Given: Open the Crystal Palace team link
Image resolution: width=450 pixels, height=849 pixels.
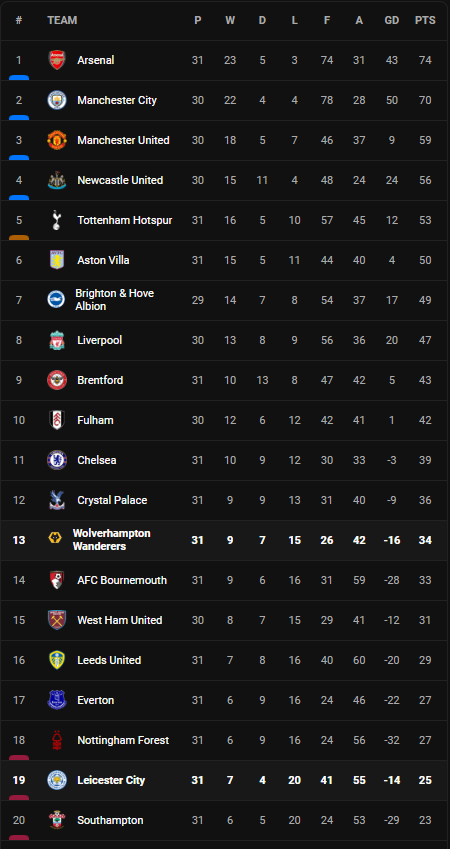Looking at the screenshot, I should 112,500.
